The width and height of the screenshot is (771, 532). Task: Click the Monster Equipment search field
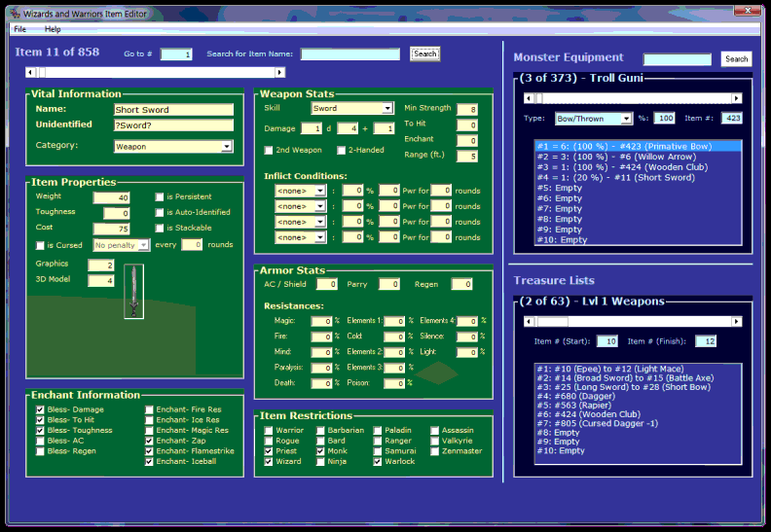(678, 59)
